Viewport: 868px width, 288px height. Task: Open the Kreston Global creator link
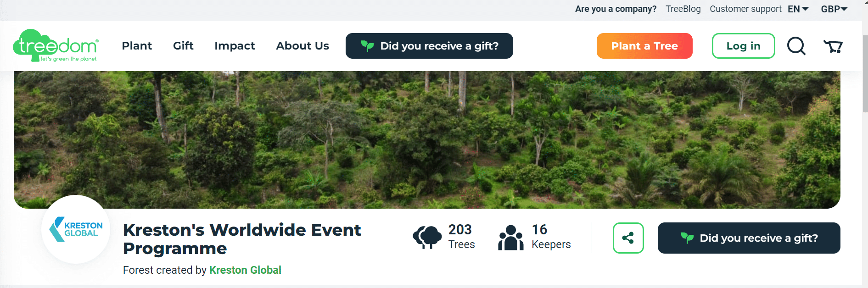(245, 270)
